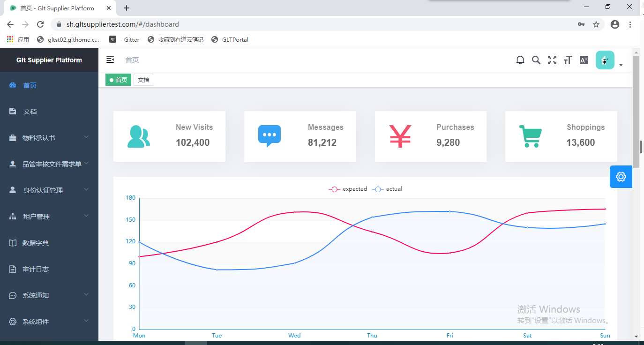Open the GLTPortal bookmark link

230,40
